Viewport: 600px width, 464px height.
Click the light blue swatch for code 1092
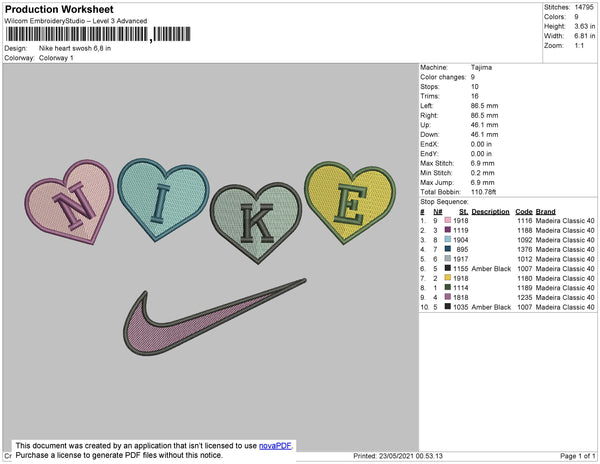coord(448,239)
